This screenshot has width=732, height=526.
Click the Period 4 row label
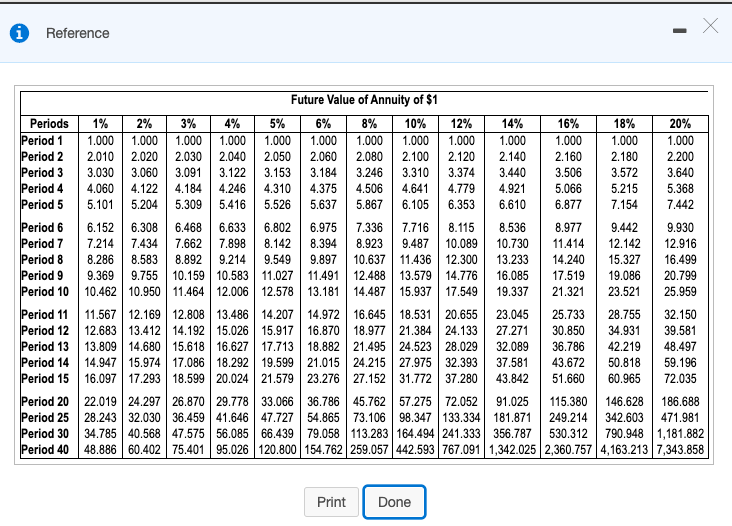point(42,189)
